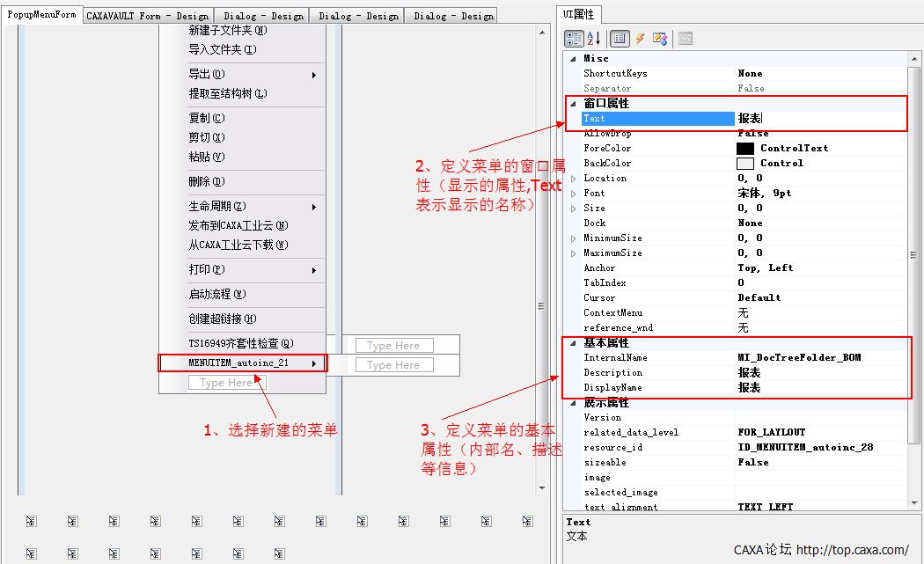Viewport: 924px width, 564px height.
Task: Open the 导出(O) submenu arrow
Action: click(x=314, y=75)
